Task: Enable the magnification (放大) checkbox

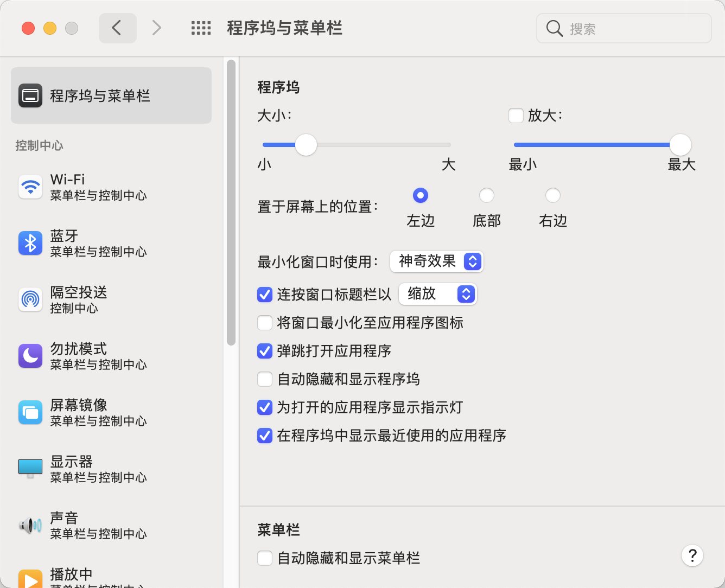Action: pyautogui.click(x=516, y=116)
